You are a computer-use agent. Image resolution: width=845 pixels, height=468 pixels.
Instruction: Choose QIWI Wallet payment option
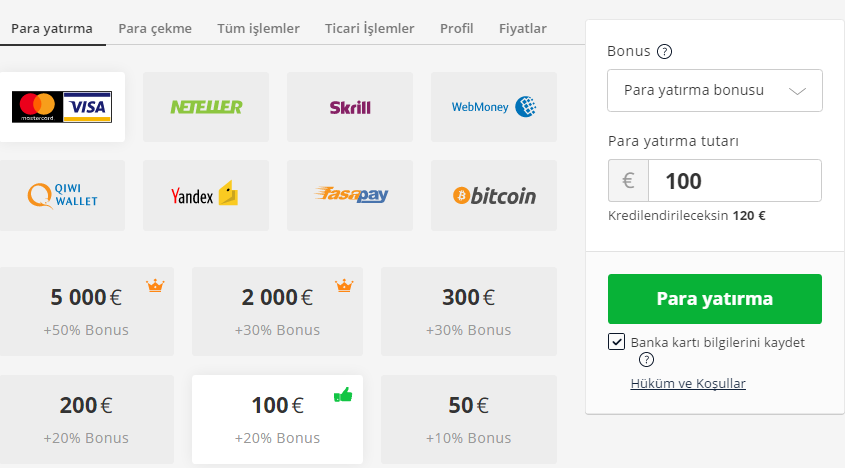(62, 195)
